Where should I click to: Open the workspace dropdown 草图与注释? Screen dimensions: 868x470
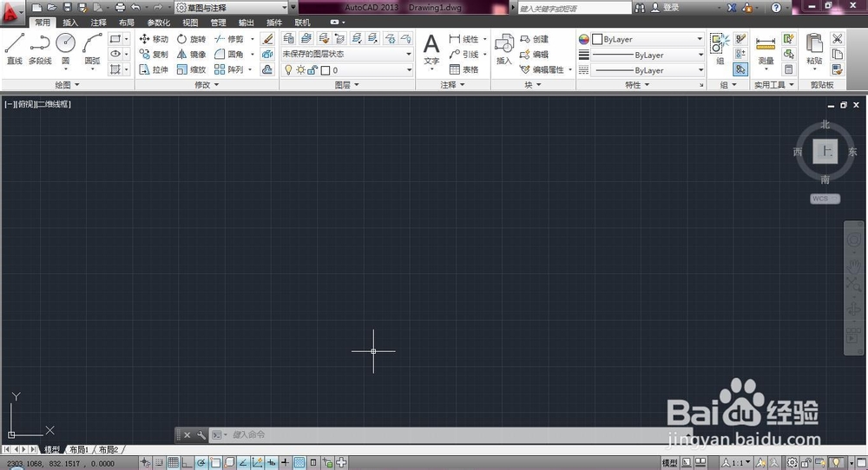coord(232,7)
